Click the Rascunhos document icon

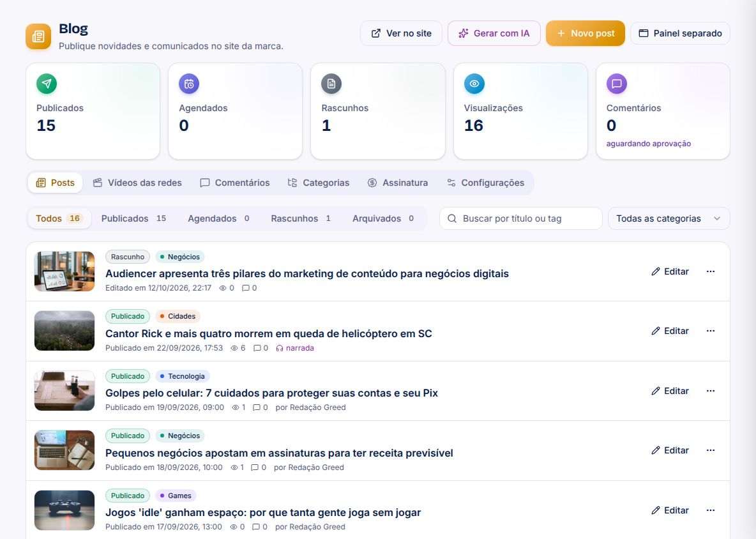tap(331, 84)
